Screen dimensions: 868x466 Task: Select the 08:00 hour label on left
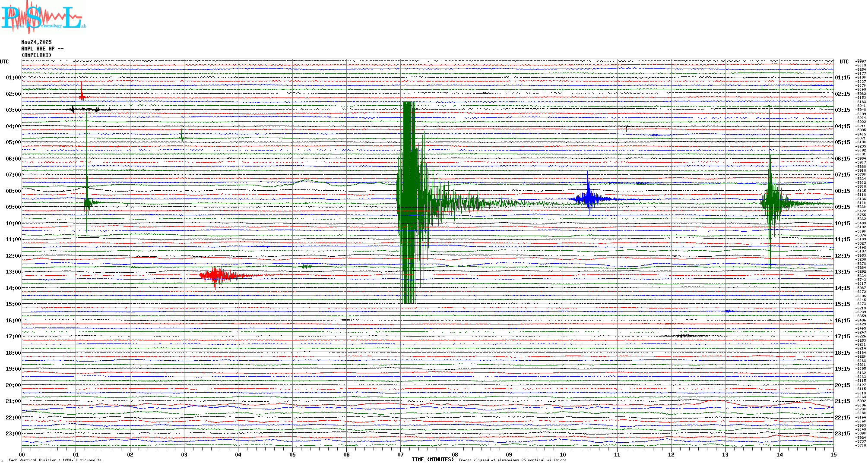point(13,191)
